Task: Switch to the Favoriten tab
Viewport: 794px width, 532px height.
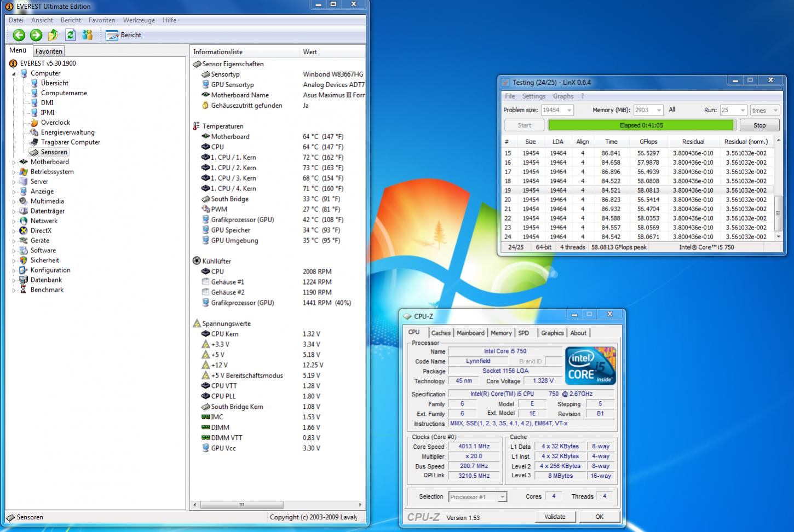Action: pos(49,51)
